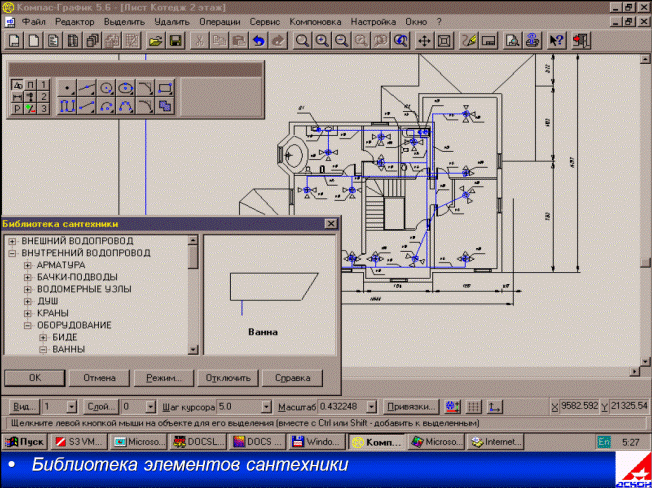Select the Rectangle drawing tool
This screenshot has height=488, width=652.
(x=165, y=88)
